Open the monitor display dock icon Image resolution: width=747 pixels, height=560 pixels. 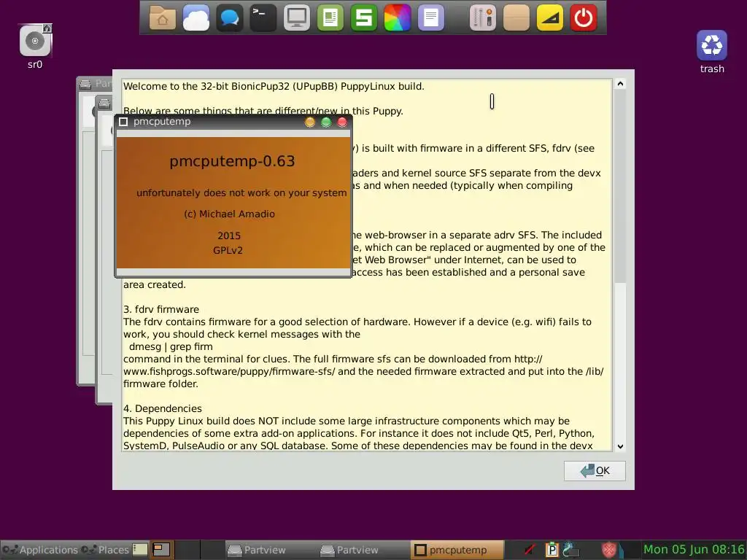pyautogui.click(x=297, y=18)
